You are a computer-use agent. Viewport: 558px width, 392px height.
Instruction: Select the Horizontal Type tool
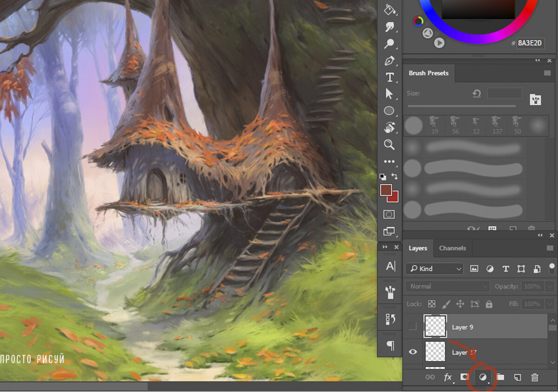[x=389, y=77]
